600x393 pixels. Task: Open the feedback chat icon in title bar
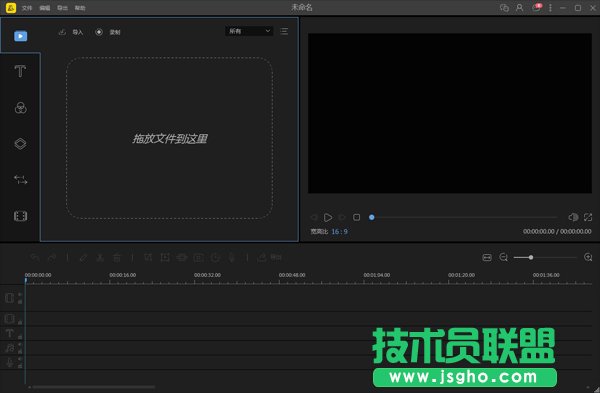tap(504, 8)
